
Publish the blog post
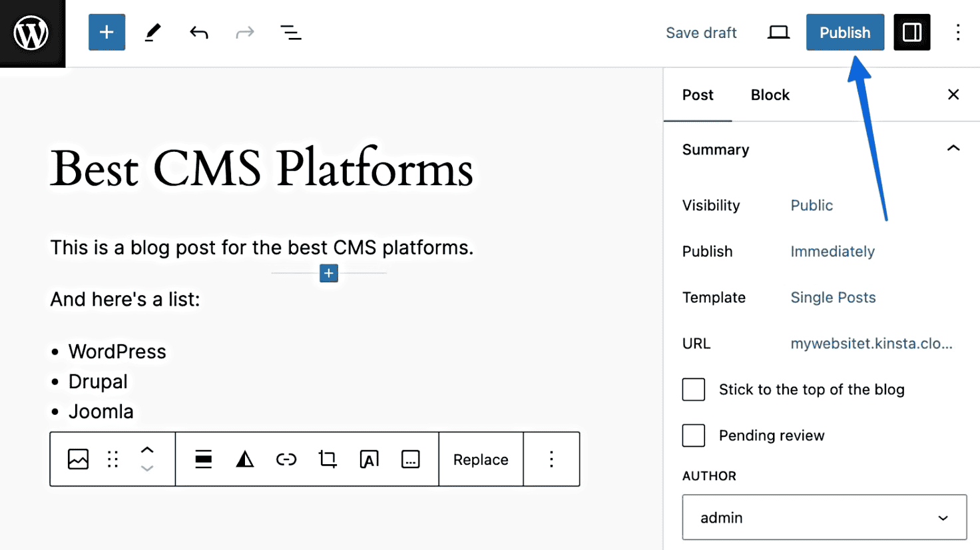pos(844,32)
